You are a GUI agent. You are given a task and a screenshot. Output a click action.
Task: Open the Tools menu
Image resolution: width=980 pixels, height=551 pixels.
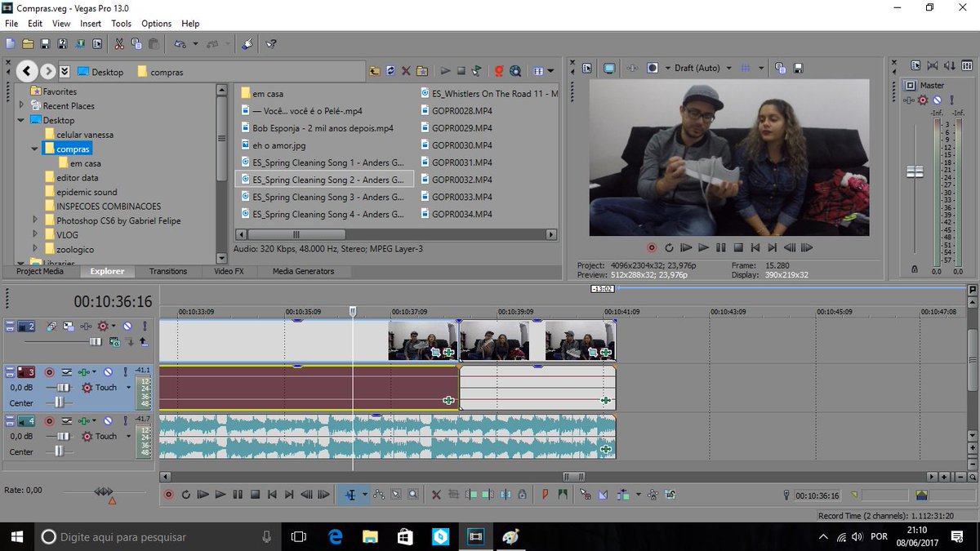click(122, 24)
